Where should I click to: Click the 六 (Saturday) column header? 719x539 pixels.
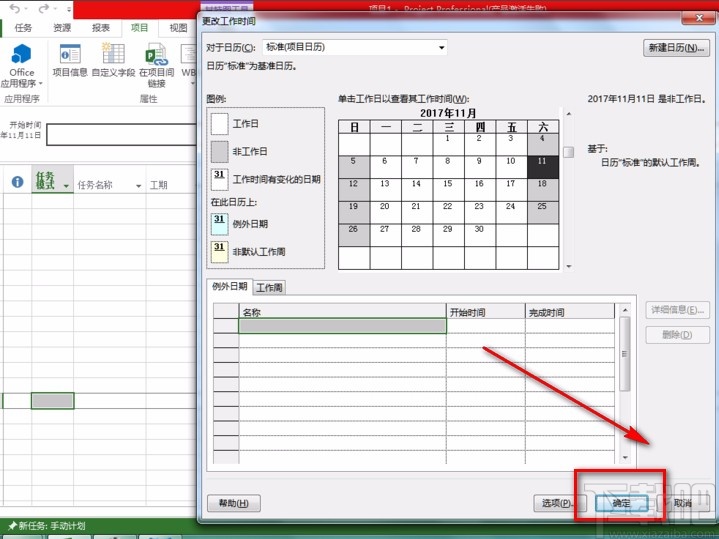[543, 127]
